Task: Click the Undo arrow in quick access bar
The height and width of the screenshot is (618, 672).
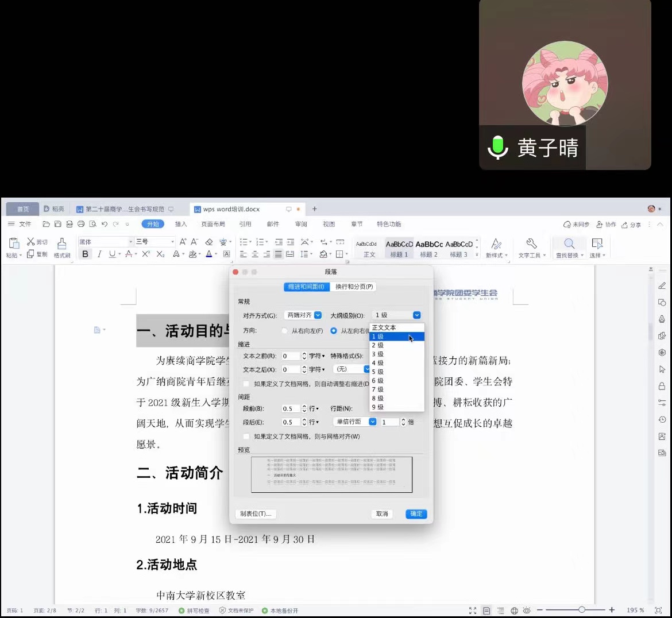Action: pos(104,224)
